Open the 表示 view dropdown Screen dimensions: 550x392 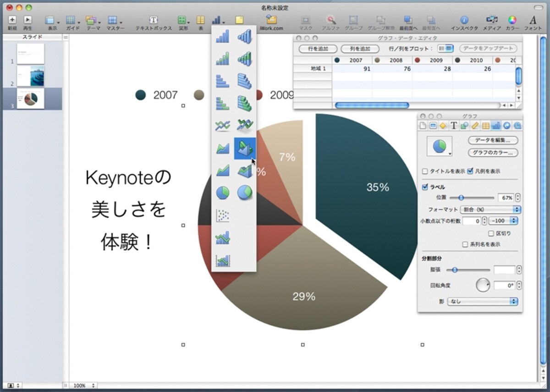tap(51, 20)
